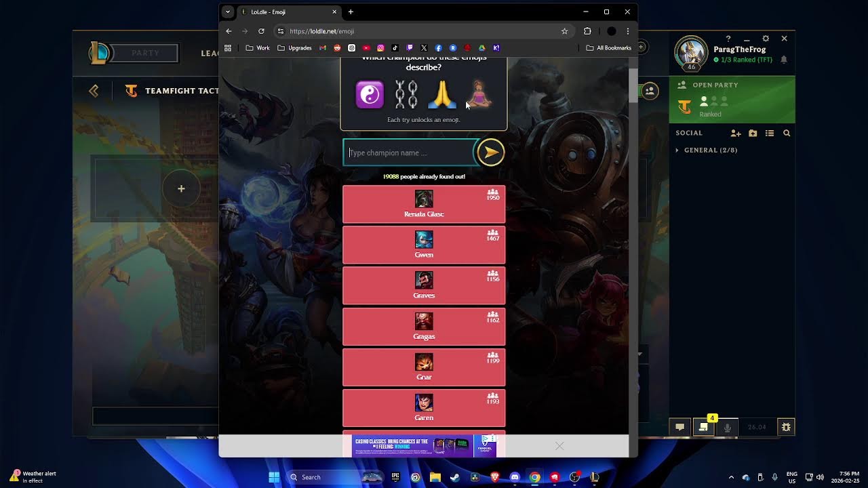Click the Gragas champion portrait
Image resolution: width=868 pixels, height=488 pixels.
[424, 321]
